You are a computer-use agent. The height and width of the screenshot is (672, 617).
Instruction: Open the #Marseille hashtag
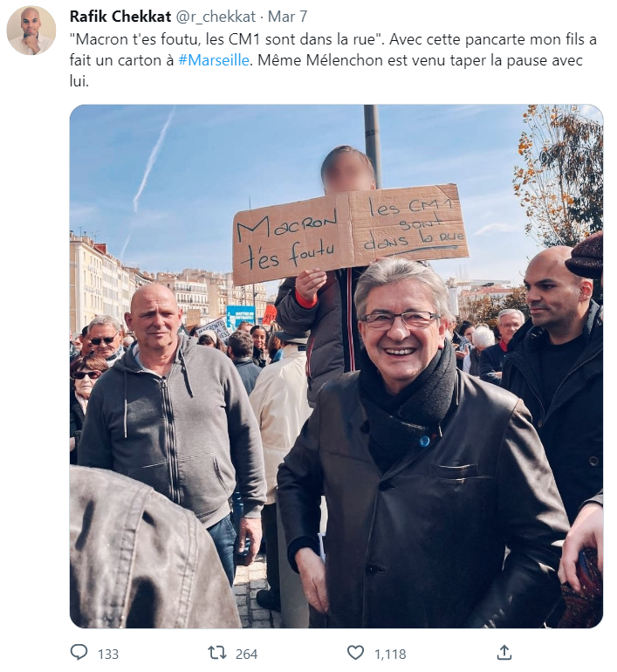(x=214, y=60)
